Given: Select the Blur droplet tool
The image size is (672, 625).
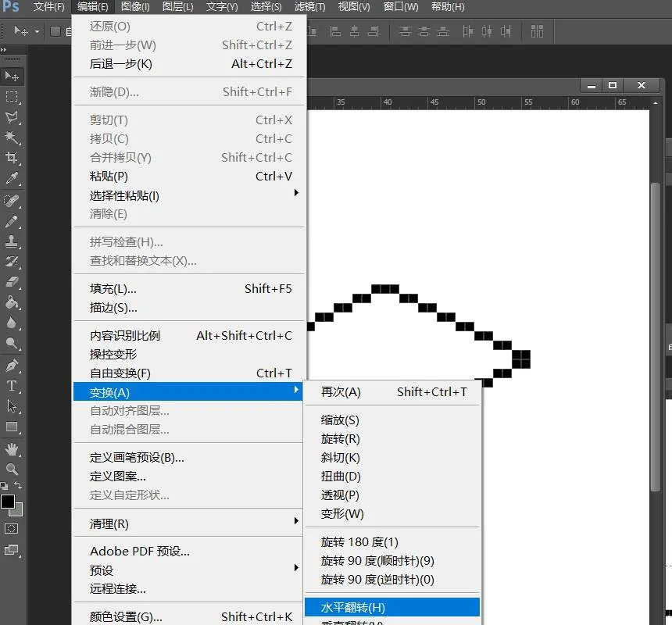Looking at the screenshot, I should (x=12, y=323).
